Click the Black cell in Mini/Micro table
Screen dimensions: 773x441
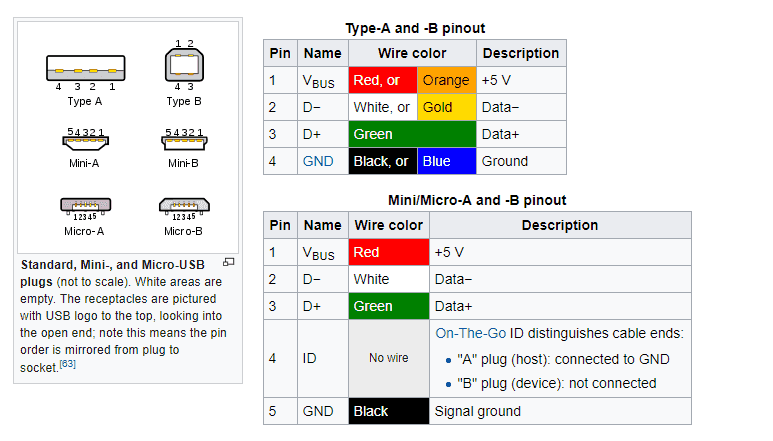(388, 411)
